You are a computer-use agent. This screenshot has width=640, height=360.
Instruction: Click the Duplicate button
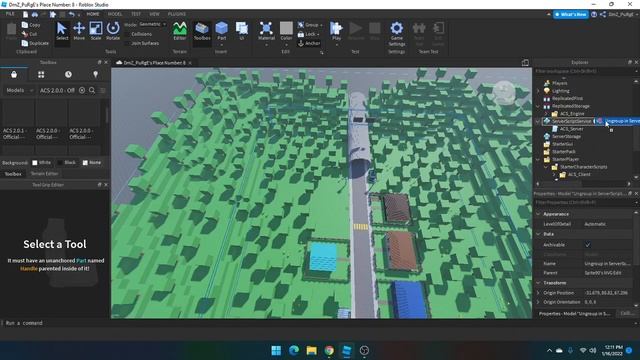pos(35,43)
